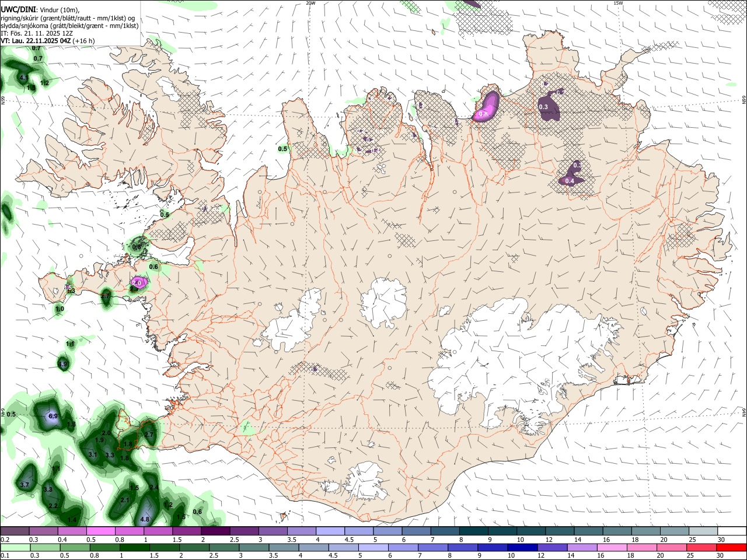This screenshot has height=560, width=747.
Task: Click the 'VT: Lau. 22.11.2025 04Z' valid time
Action: 36,41
